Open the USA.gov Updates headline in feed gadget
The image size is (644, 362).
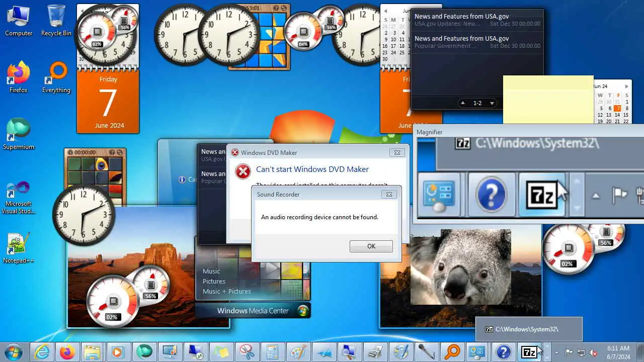point(477,20)
